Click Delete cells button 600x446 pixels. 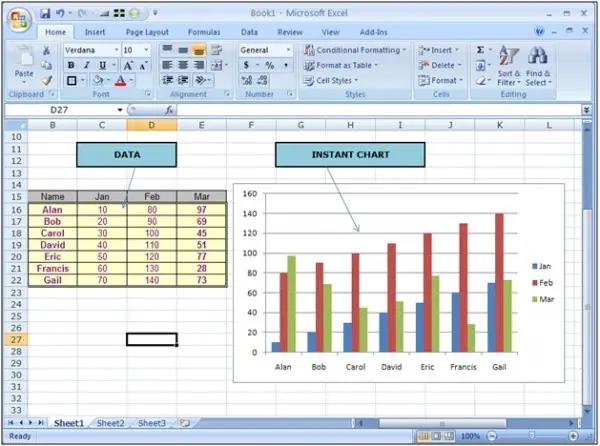point(440,65)
